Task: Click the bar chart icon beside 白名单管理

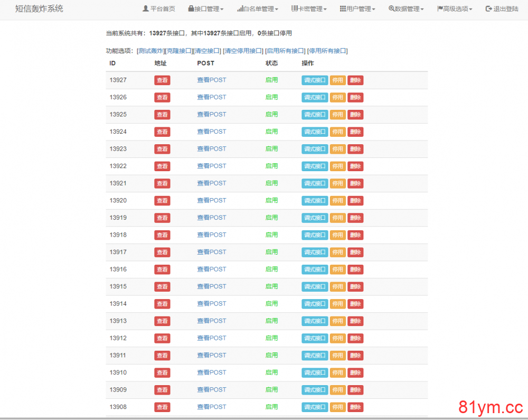Action: click(240, 9)
